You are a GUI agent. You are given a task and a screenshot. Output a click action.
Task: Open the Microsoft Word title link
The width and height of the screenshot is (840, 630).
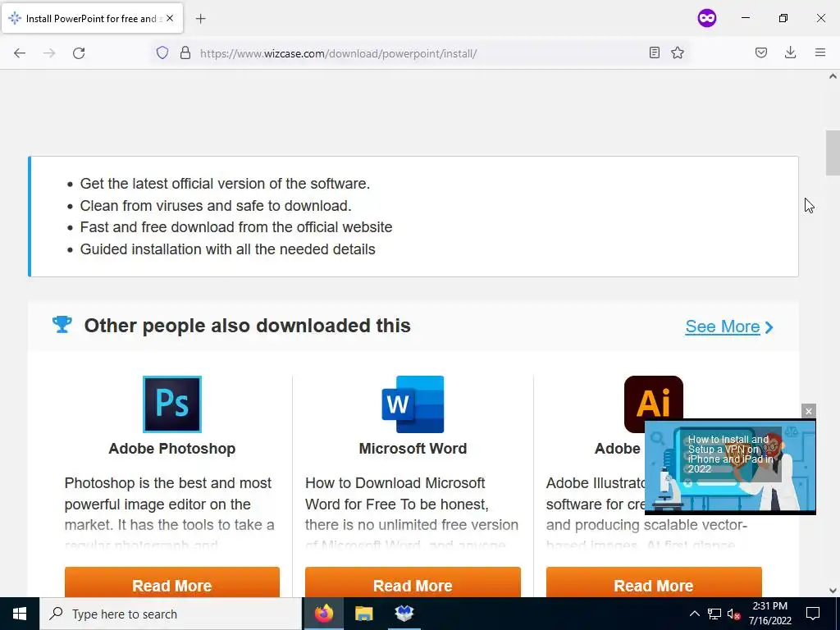[413, 449]
